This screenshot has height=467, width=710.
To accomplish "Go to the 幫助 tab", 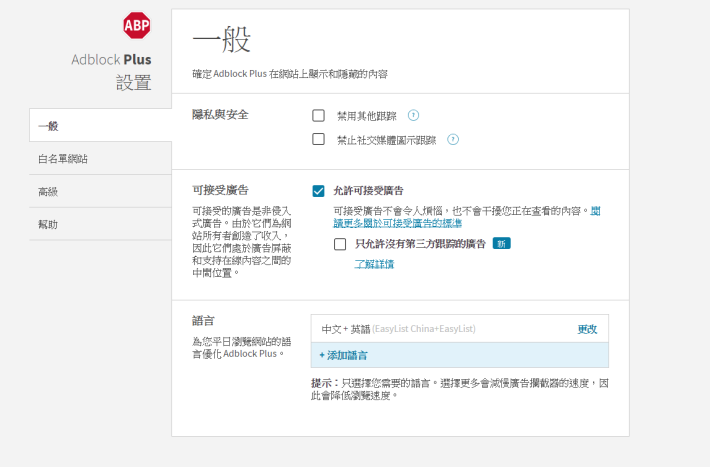I will (101, 224).
